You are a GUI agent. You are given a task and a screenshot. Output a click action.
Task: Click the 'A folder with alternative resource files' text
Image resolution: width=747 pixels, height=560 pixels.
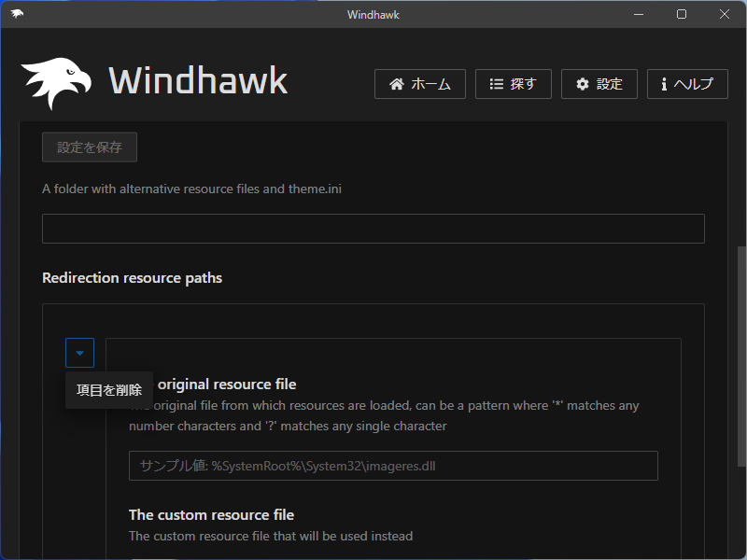coord(191,189)
